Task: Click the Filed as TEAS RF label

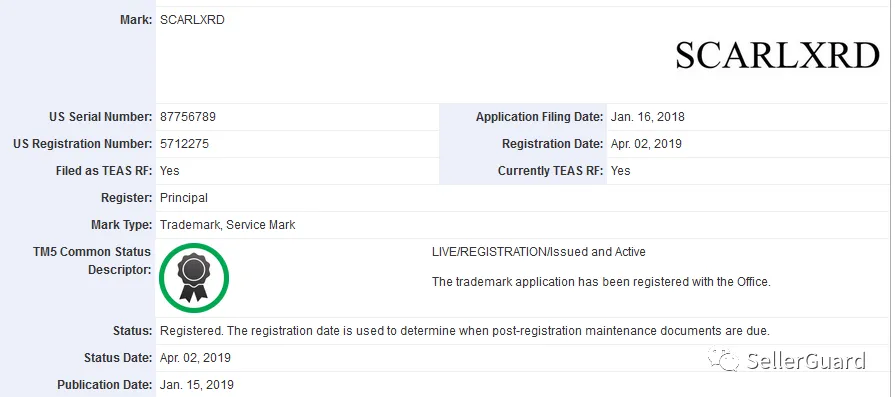Action: (104, 171)
